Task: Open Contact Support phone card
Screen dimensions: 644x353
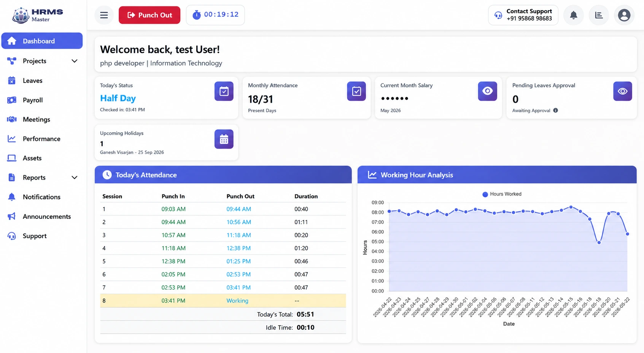Action: (x=523, y=15)
